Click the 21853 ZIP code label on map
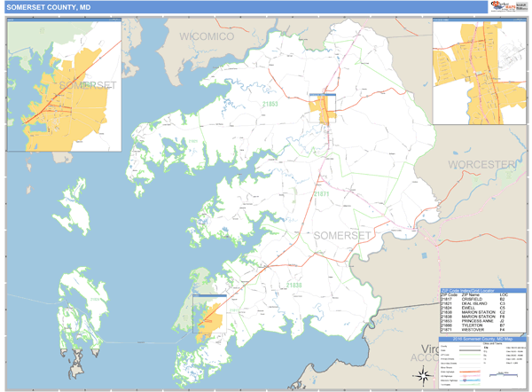The image size is (532, 392). pyautogui.click(x=270, y=105)
